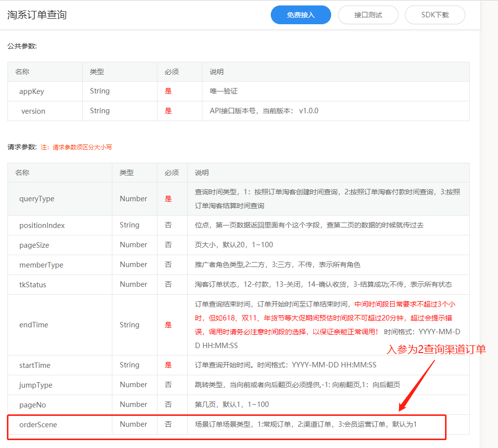This screenshot has width=498, height=448.
Task: Click the red 入参为2查询渠道订单 annotation
Action: pyautogui.click(x=436, y=350)
